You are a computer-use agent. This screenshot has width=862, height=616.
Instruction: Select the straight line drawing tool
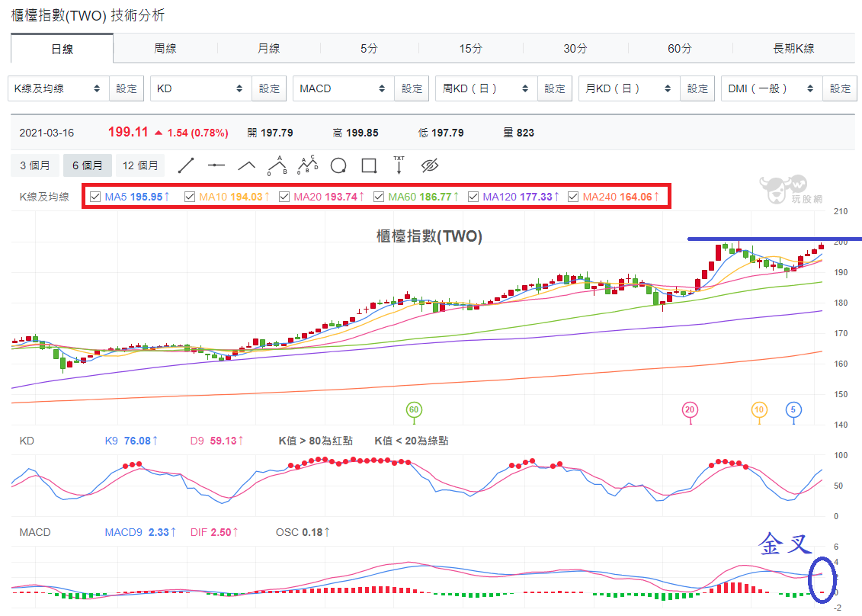pos(186,165)
